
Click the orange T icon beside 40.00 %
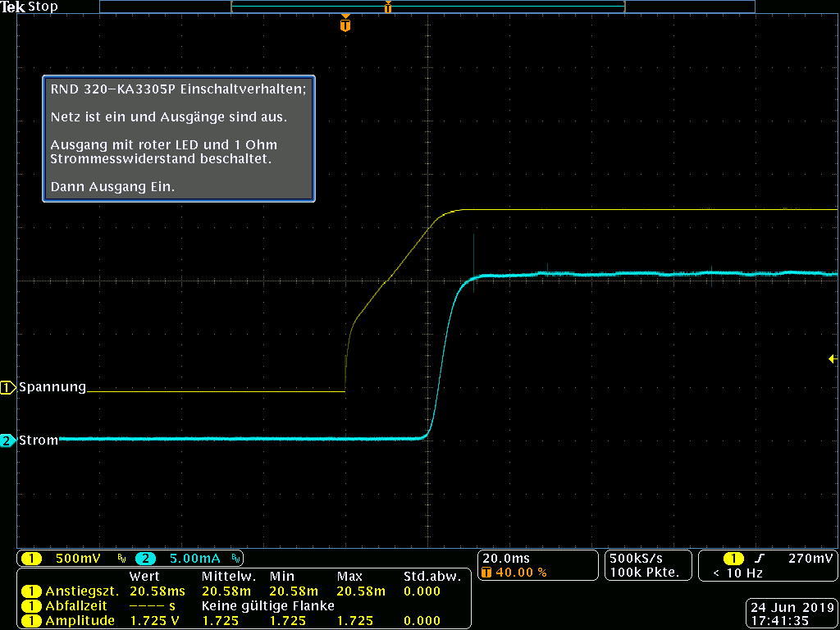click(x=487, y=572)
